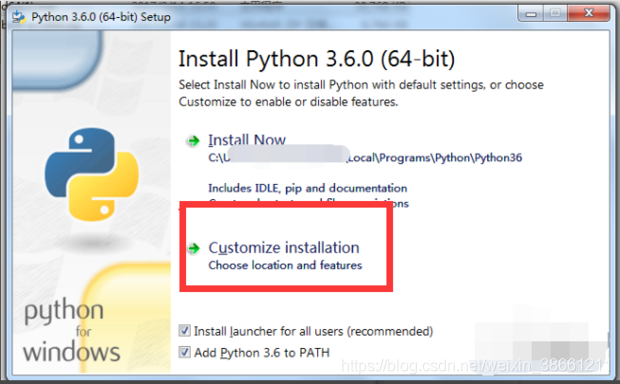Minimize the Python Setup window
Image resolution: width=620 pixels, height=384 pixels.
pos(531,14)
